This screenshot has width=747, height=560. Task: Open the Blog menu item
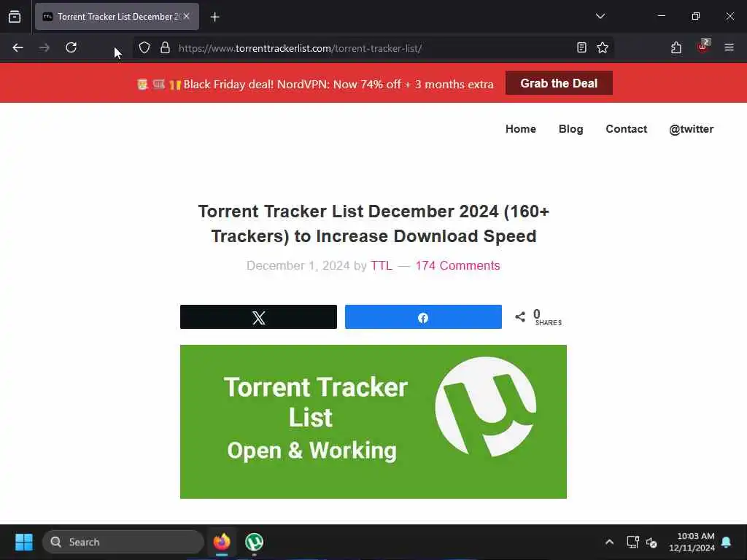pos(570,129)
